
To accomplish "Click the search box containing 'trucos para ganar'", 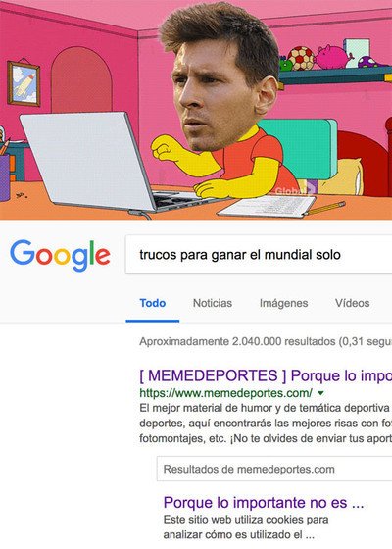I will 259,254.
